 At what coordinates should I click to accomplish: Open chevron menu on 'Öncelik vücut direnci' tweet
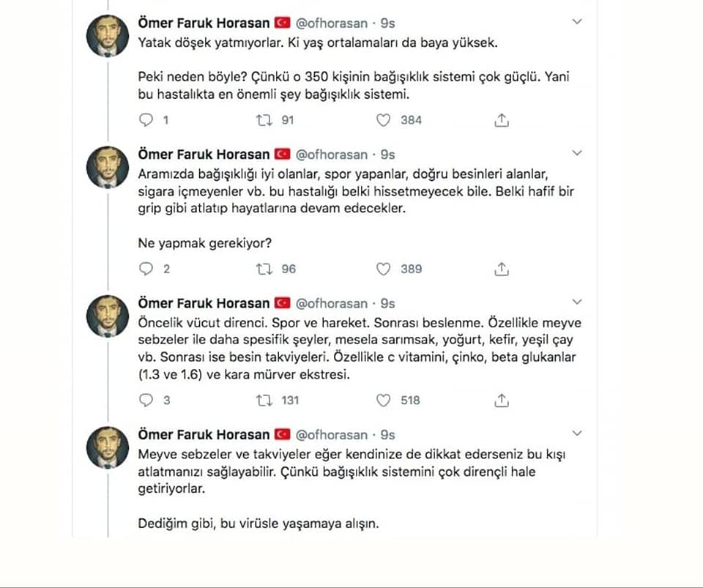coord(577,302)
